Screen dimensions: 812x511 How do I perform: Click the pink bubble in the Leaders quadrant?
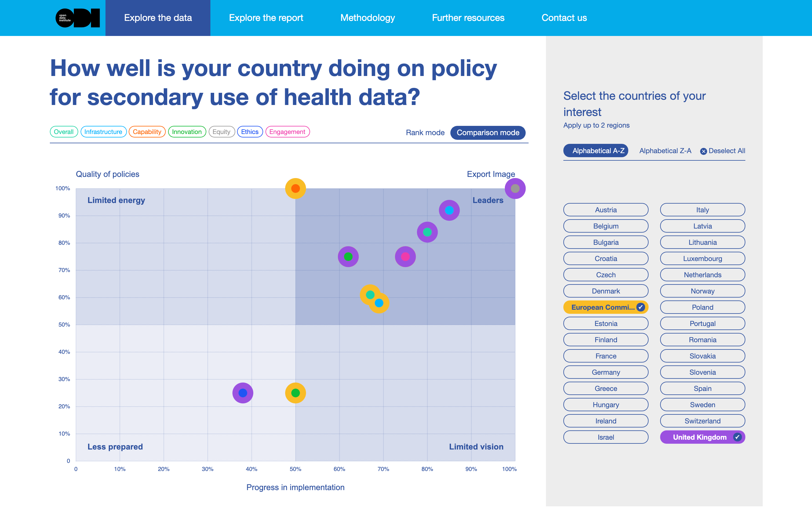click(405, 256)
